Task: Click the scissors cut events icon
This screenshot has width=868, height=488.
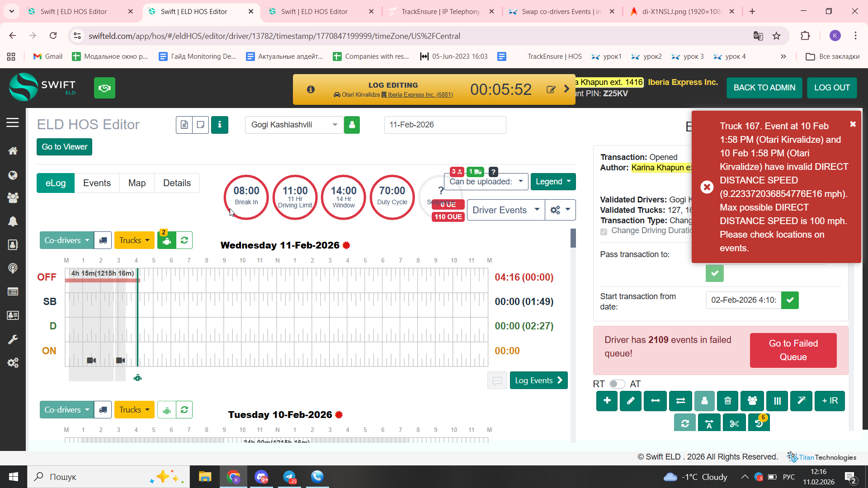Action: (734, 423)
